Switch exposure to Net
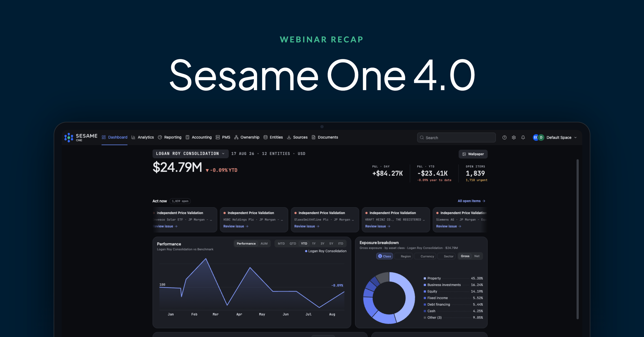This screenshot has height=337, width=644. pos(477,256)
